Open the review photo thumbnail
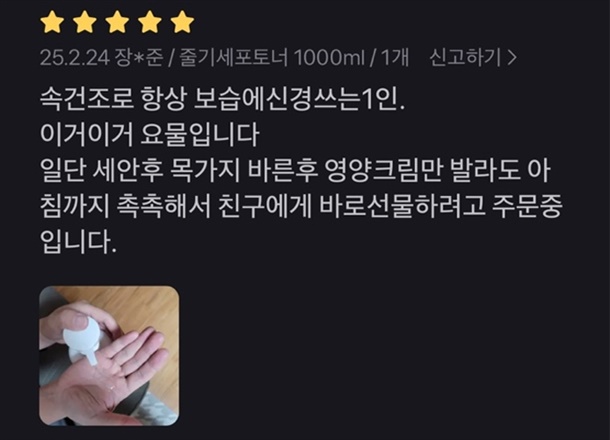The image size is (610, 440). pyautogui.click(x=109, y=356)
